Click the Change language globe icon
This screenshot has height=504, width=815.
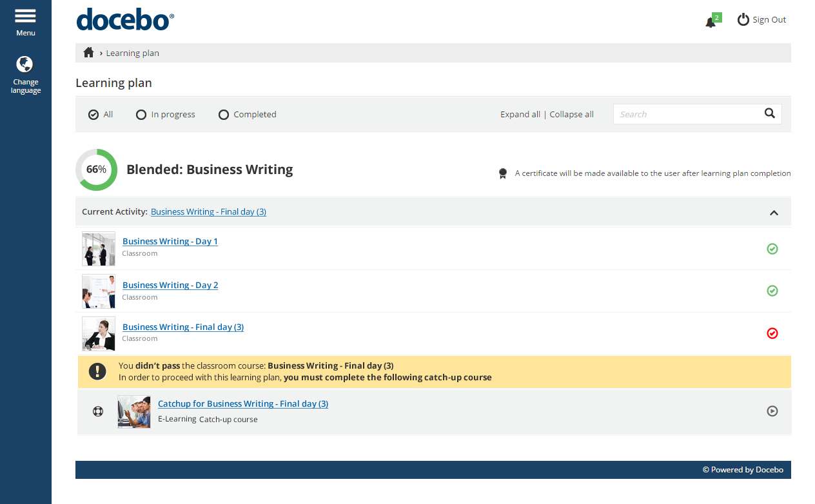(25, 64)
